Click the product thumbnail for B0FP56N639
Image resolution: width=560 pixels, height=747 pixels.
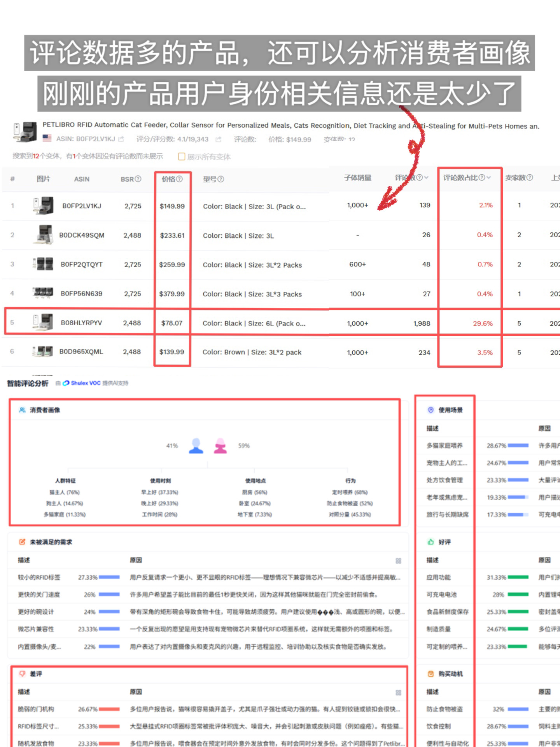(x=43, y=293)
